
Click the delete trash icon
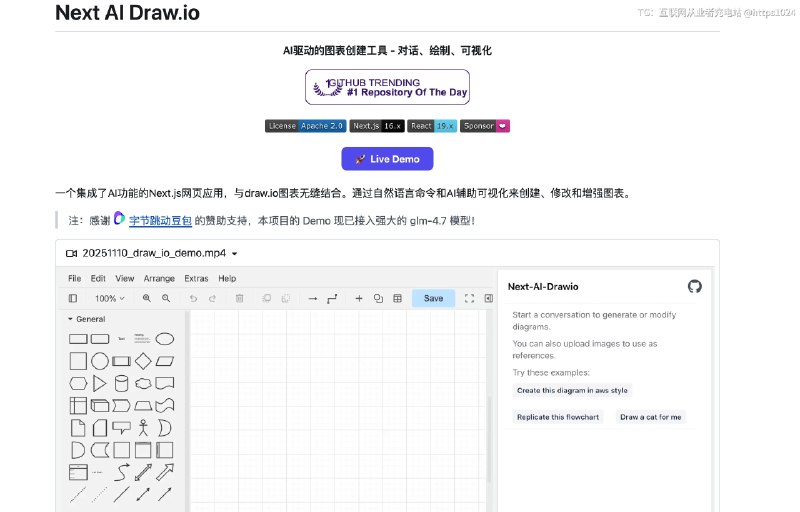point(239,298)
